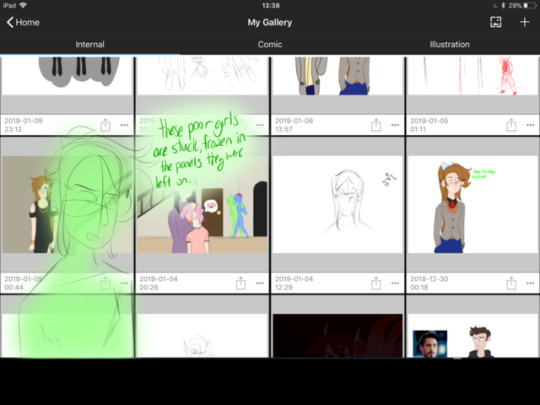Open more options for 2019-01-04 12:29 artwork
The image size is (540, 405).
395,283
